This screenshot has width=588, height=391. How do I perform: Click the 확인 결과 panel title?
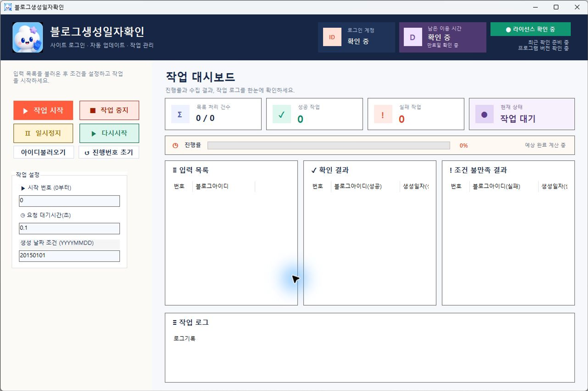pos(334,170)
